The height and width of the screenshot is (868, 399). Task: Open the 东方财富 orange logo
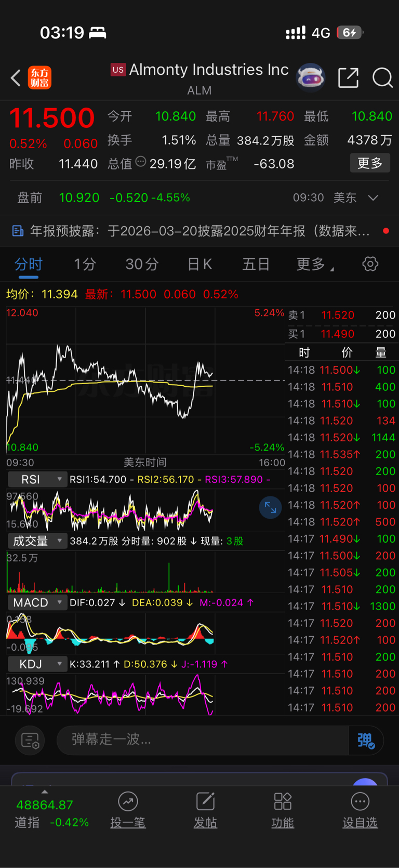tap(39, 78)
